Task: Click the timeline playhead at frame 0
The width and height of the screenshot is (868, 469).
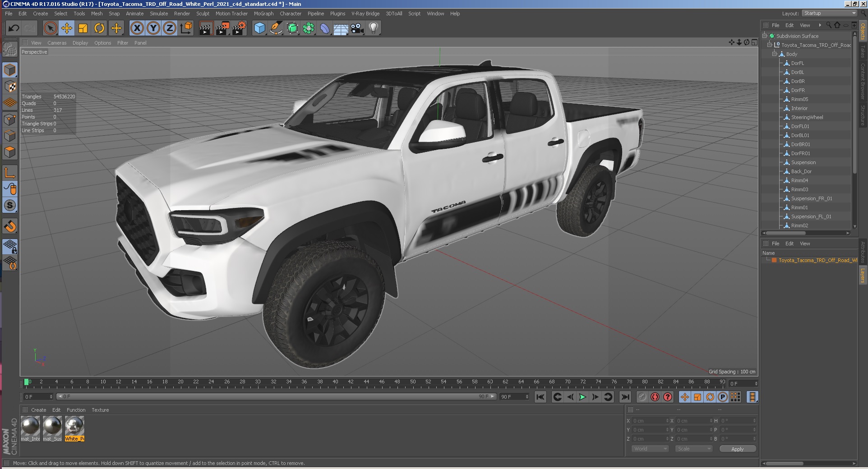Action: click(x=27, y=382)
